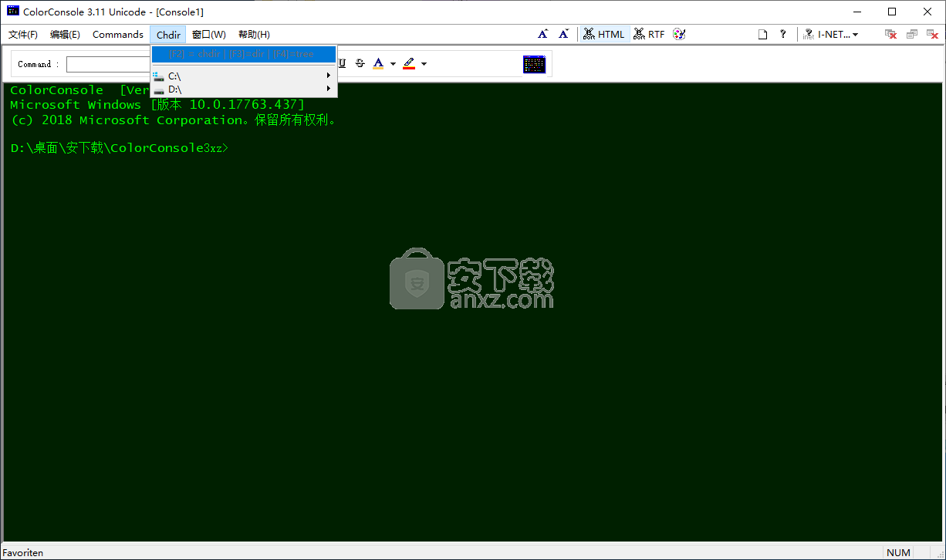The width and height of the screenshot is (946, 560).
Task: Open the Commands menu
Action: point(118,34)
